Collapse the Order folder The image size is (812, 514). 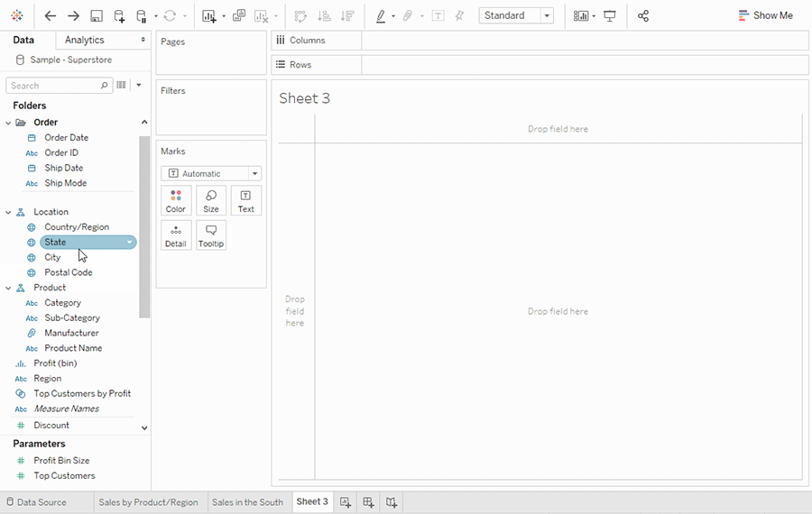pyautogui.click(x=8, y=123)
